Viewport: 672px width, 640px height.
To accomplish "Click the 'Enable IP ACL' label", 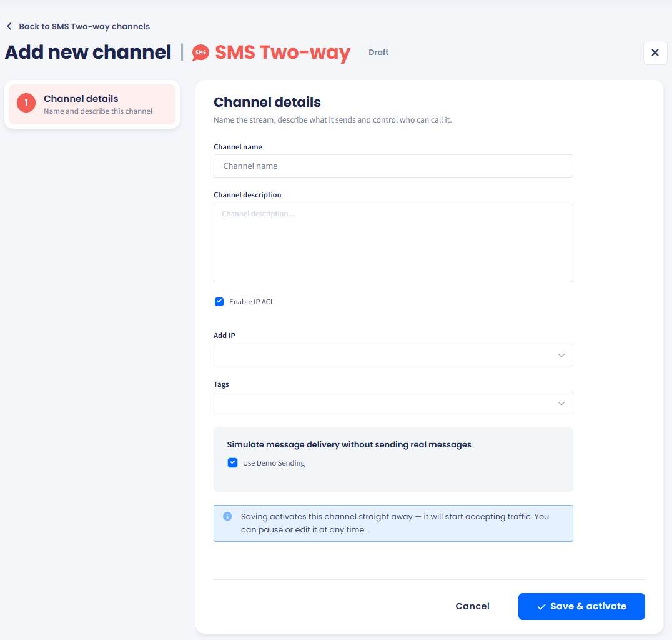I will 252,302.
